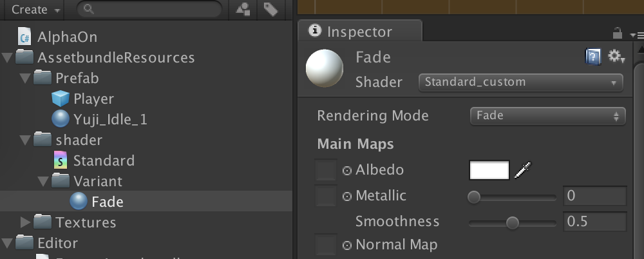
Task: Filter assets by label tag icon
Action: point(270,9)
